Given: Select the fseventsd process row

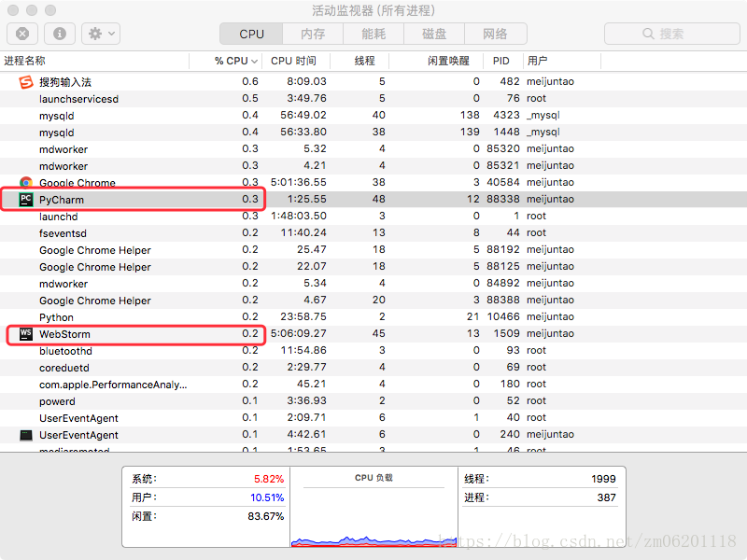Looking at the screenshot, I should (373, 232).
